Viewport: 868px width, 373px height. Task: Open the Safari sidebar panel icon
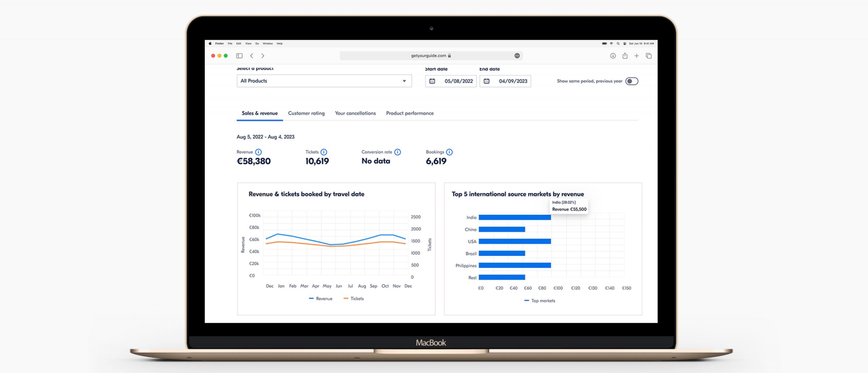[x=239, y=56]
